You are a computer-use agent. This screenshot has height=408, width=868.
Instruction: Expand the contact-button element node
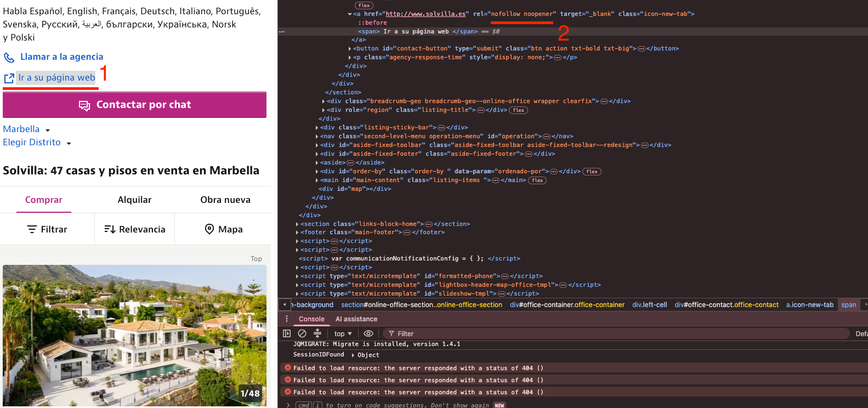350,49
